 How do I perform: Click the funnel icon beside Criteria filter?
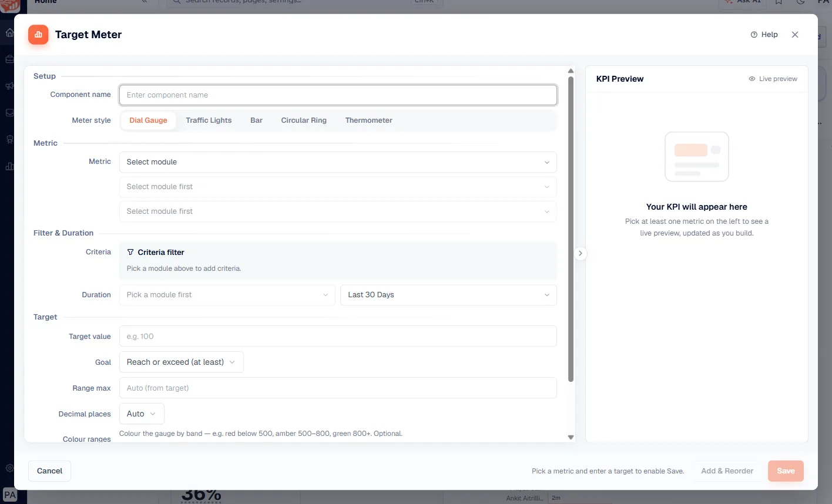[x=130, y=252]
